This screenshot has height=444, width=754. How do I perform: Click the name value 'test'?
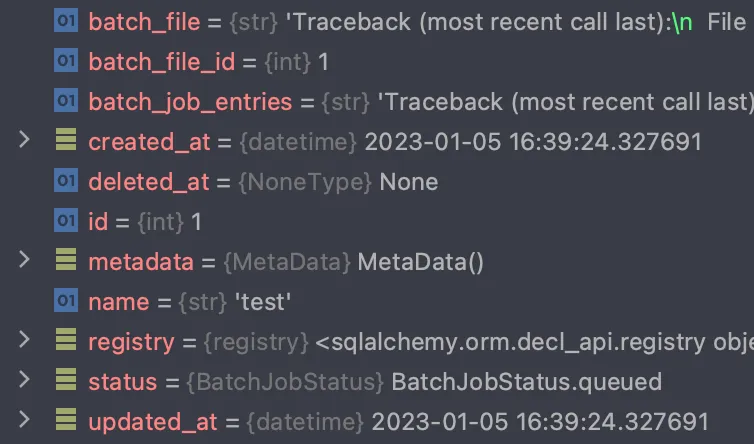[x=263, y=302]
